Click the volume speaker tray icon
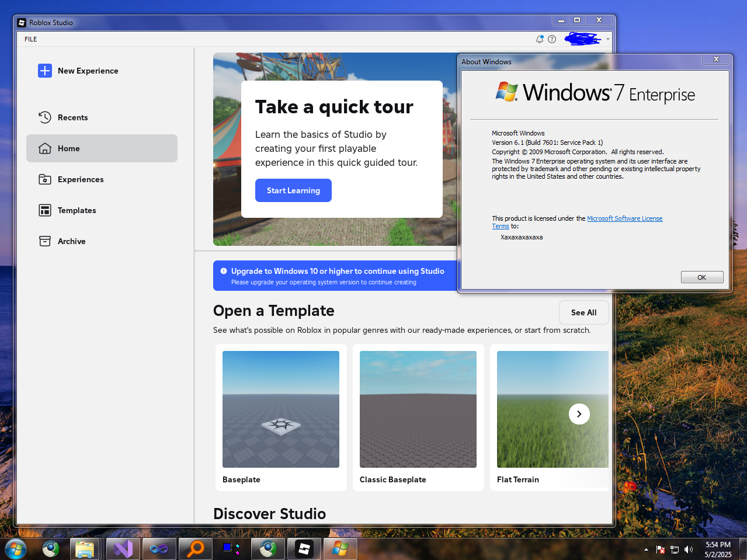Screen dimensions: 747x560 pos(689,549)
